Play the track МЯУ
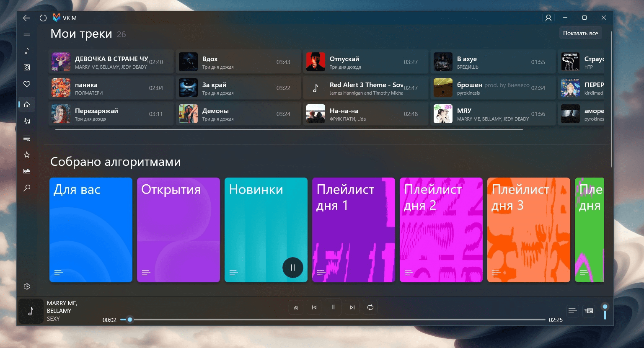Image resolution: width=644 pixels, height=348 pixels. 493,114
